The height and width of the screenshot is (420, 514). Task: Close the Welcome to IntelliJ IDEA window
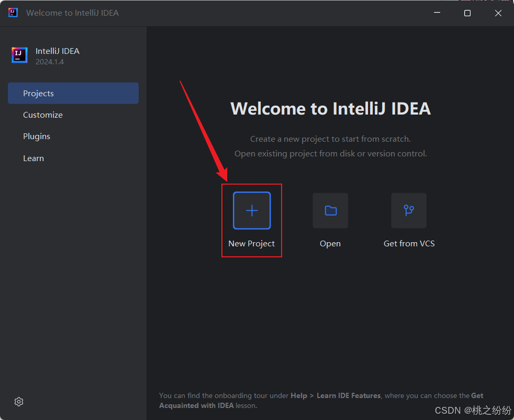point(498,13)
